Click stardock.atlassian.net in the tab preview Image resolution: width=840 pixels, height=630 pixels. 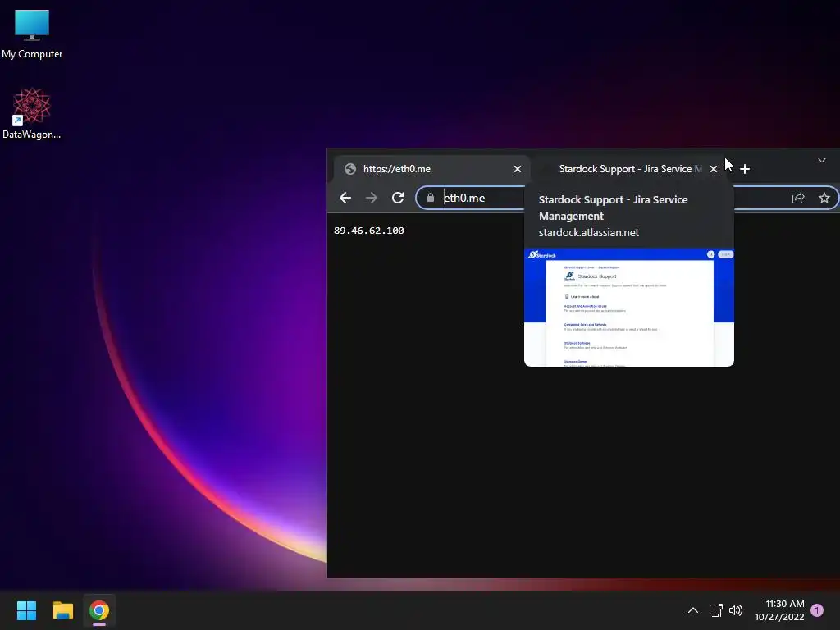point(588,232)
